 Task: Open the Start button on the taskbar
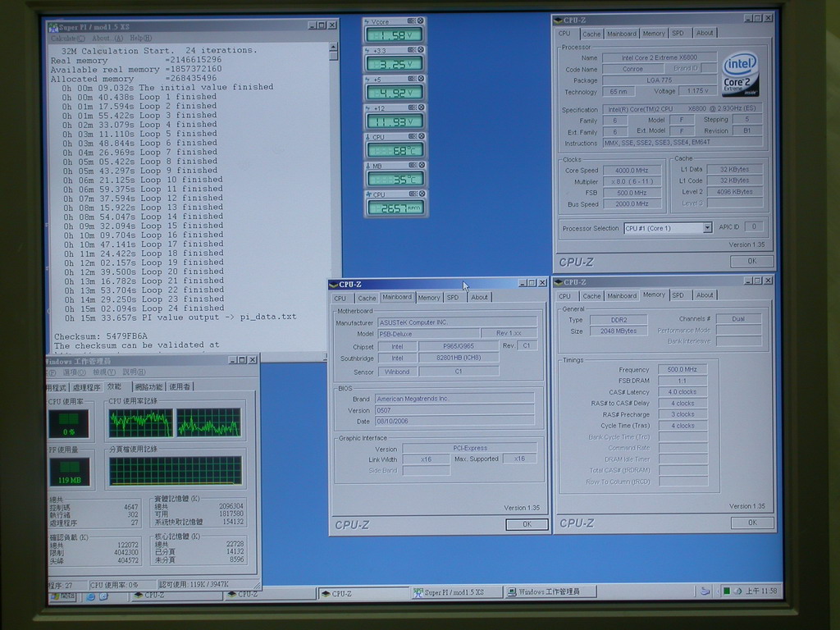pos(63,596)
